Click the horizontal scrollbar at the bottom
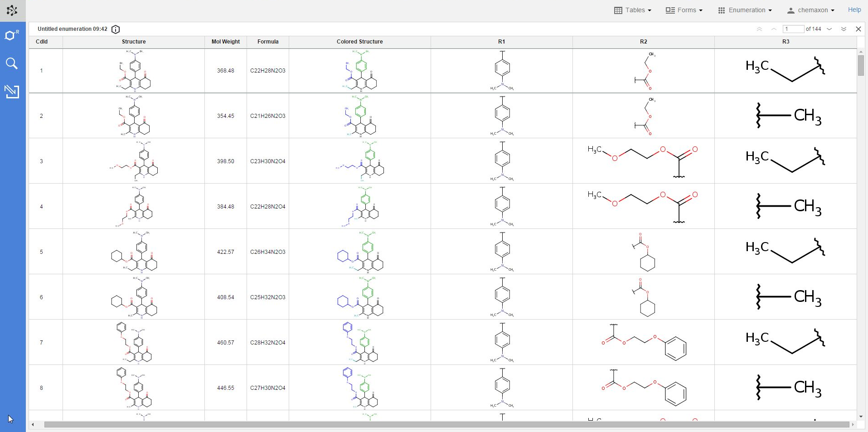868x432 pixels. (x=446, y=425)
